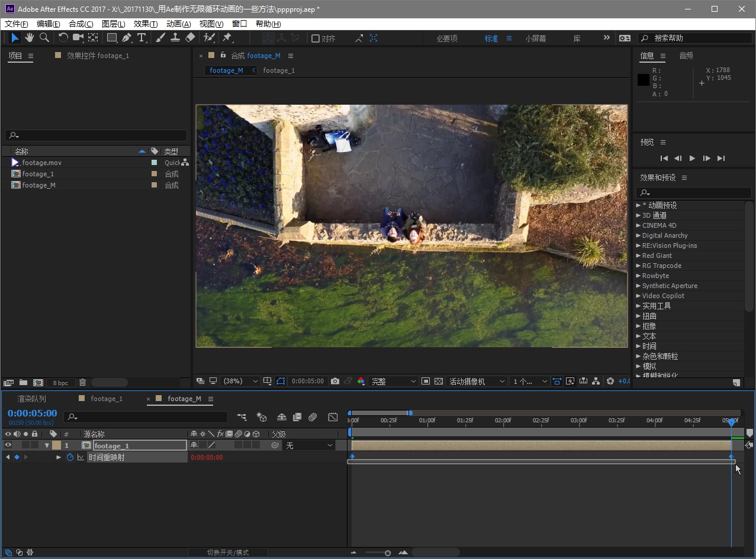Viewport: 756px width, 559px height.
Task: Expand the 时间重映射 property
Action: (x=59, y=457)
